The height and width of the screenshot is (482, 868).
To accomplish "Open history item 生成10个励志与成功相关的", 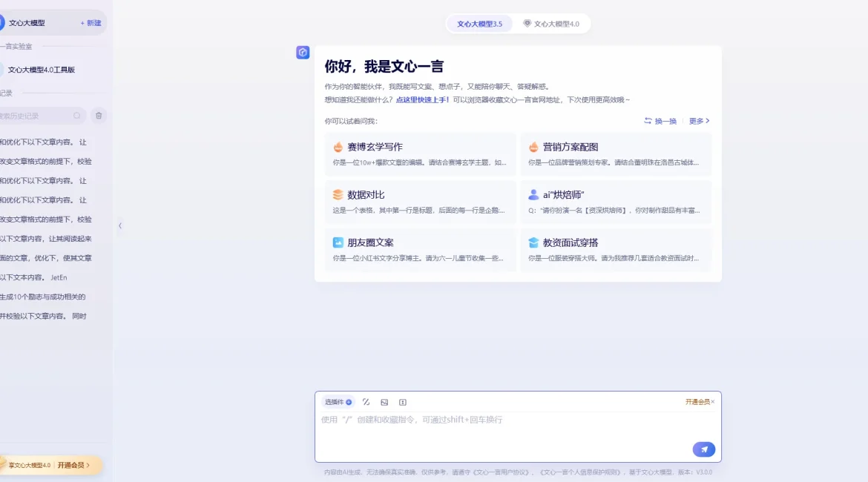I will (42, 297).
